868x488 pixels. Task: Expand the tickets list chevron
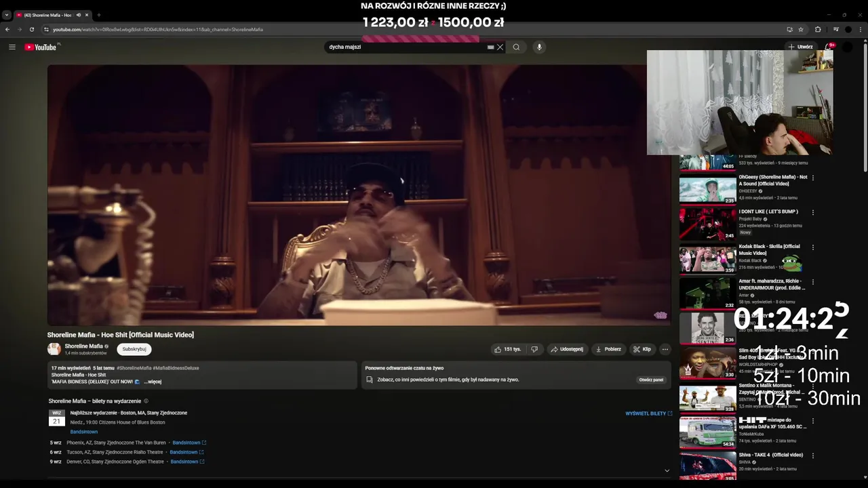[x=667, y=470]
